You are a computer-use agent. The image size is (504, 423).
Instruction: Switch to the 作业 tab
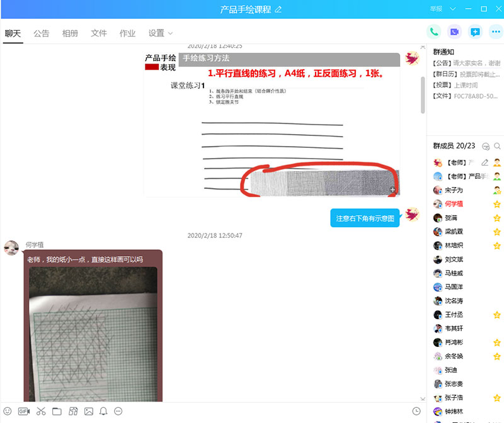pos(128,33)
